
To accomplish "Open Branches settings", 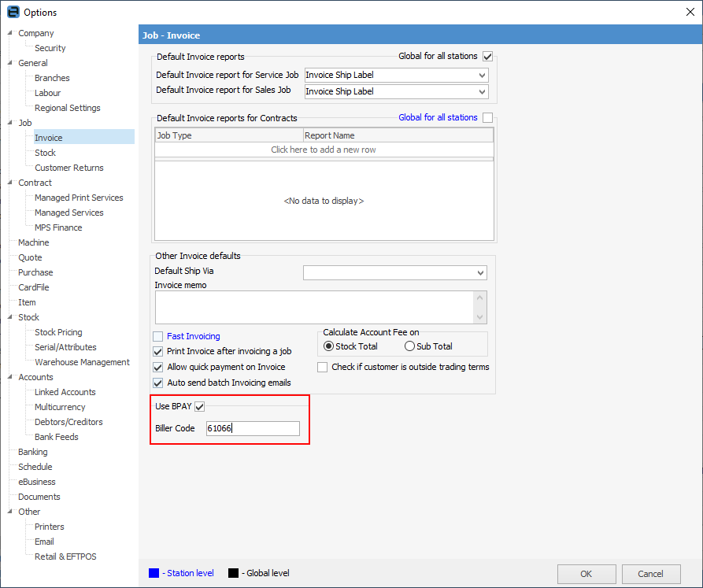I will tap(52, 78).
